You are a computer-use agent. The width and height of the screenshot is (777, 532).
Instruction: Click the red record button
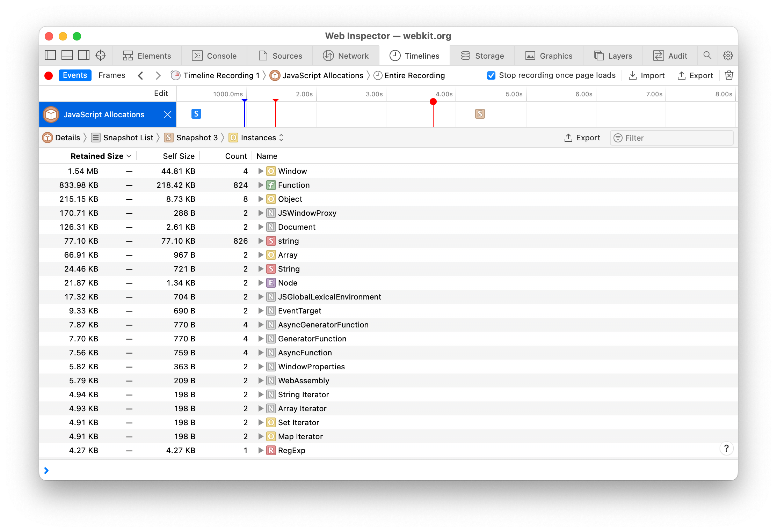pyautogui.click(x=49, y=75)
